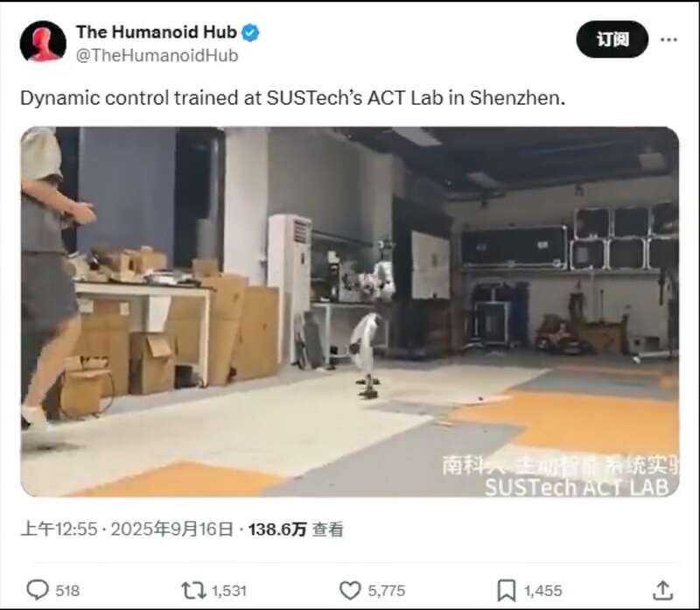The image size is (700, 610).
Task: View the 138.6万 查看 view count
Action: coord(296,529)
